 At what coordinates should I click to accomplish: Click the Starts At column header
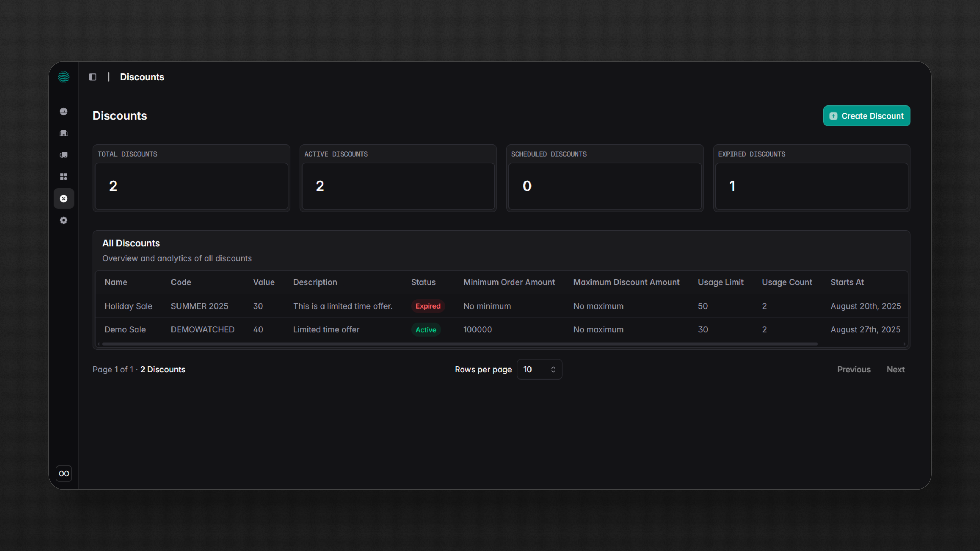point(847,282)
